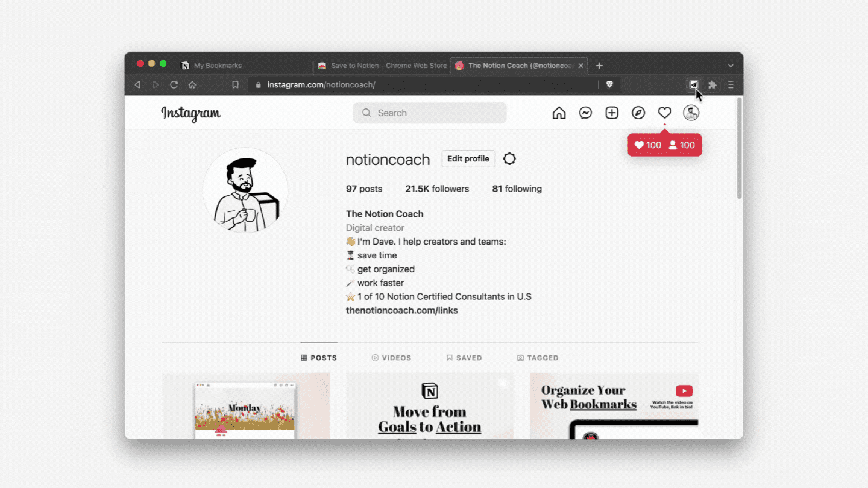The height and width of the screenshot is (488, 868).
Task: Click the address bar URL instagram.com/notioncoach/
Action: tap(321, 85)
